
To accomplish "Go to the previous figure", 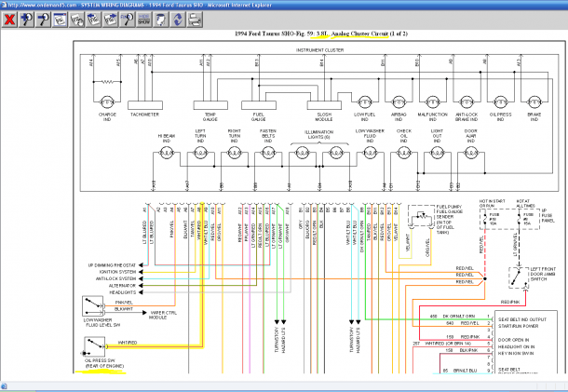I will coord(93,20).
